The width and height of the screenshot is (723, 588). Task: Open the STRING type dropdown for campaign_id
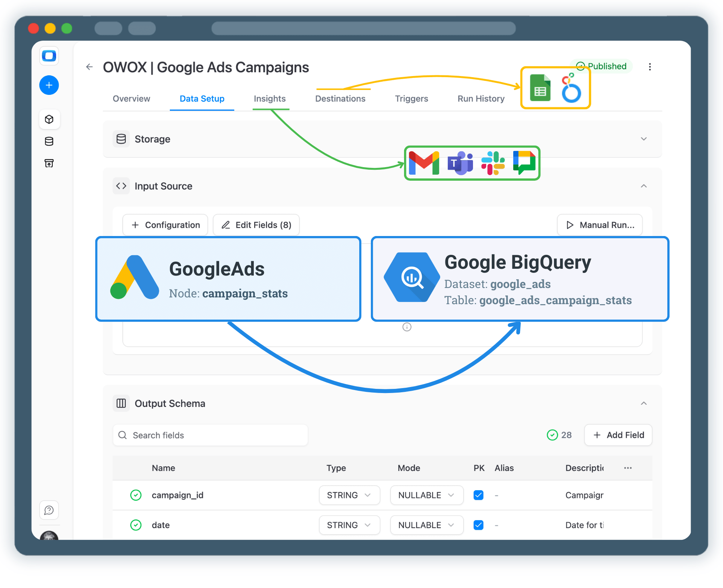point(349,495)
